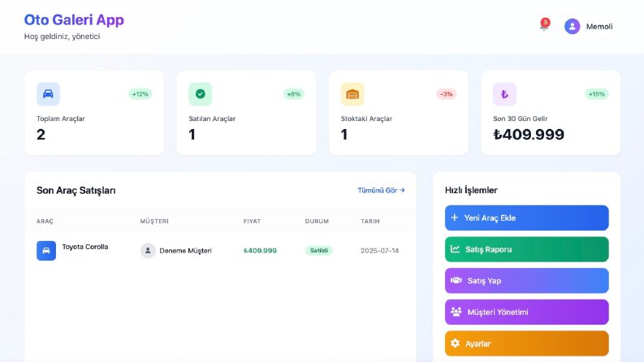The width and height of the screenshot is (644, 362).
Task: Open the Satış Raporu button
Action: [526, 249]
